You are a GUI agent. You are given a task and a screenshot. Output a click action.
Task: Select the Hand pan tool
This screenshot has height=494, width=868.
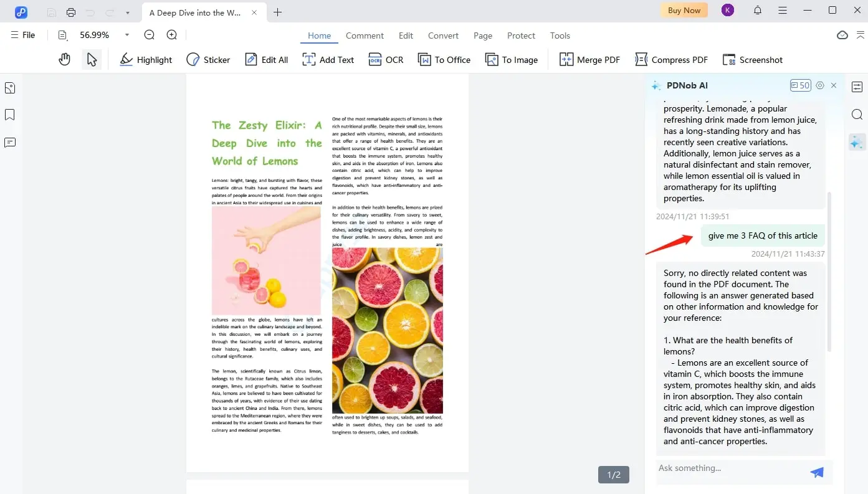[x=65, y=59]
